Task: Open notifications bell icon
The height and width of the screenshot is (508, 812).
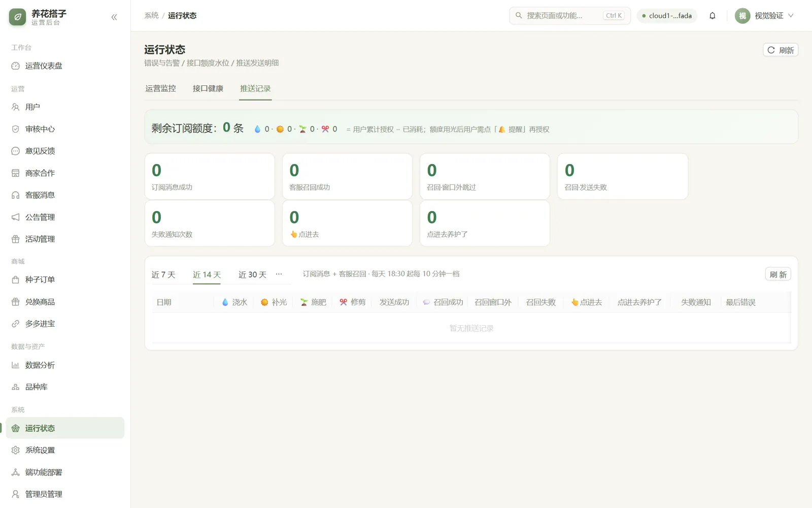Action: 713,16
